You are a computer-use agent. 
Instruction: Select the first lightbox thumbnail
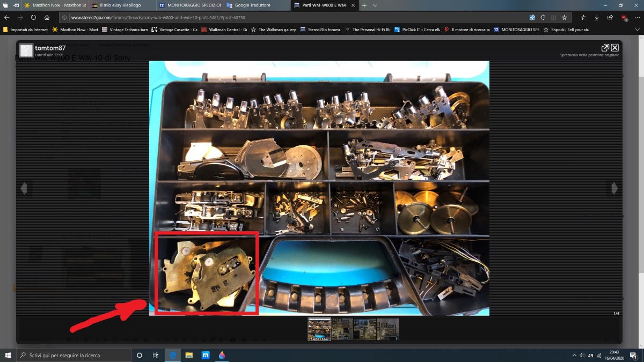(x=319, y=329)
